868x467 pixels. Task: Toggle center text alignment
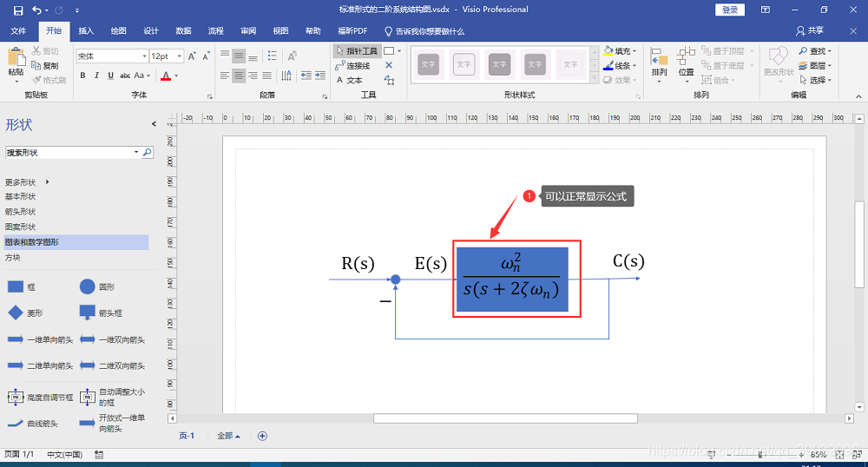pyautogui.click(x=239, y=76)
